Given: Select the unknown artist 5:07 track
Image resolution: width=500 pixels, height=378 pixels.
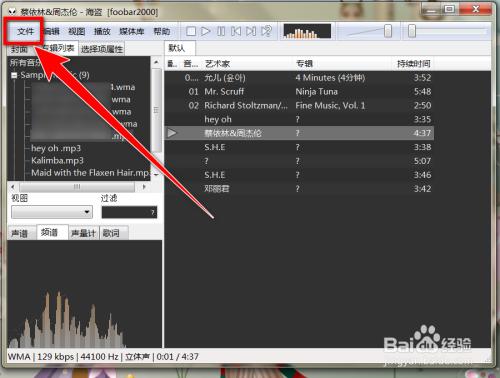Looking at the screenshot, I should coord(299,161).
